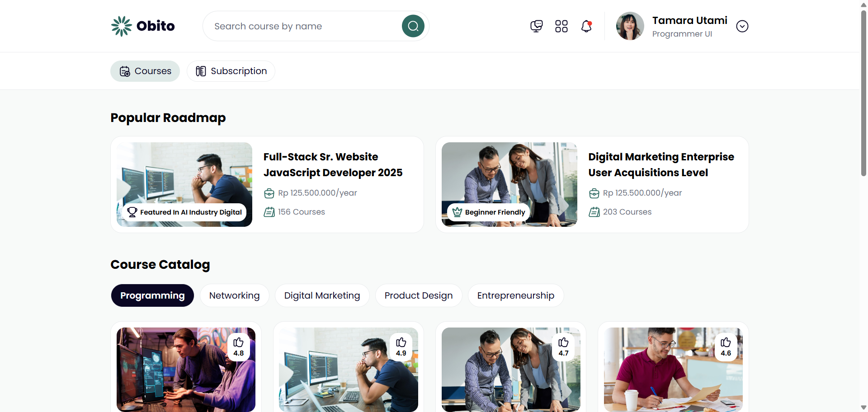868x412 pixels.
Task: Open the chat monitor icon in header
Action: (536, 26)
